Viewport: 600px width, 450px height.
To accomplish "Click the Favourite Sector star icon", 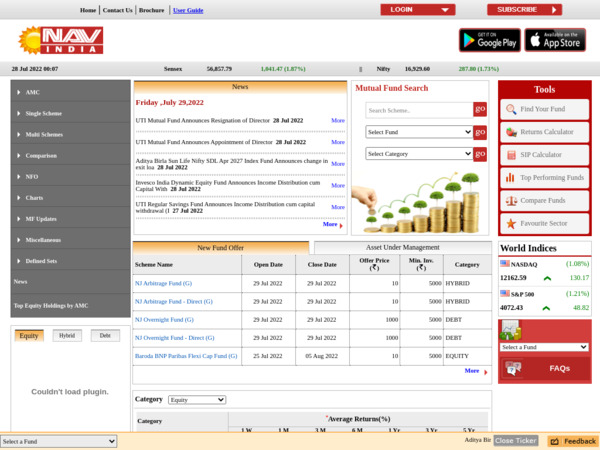I will tap(511, 223).
